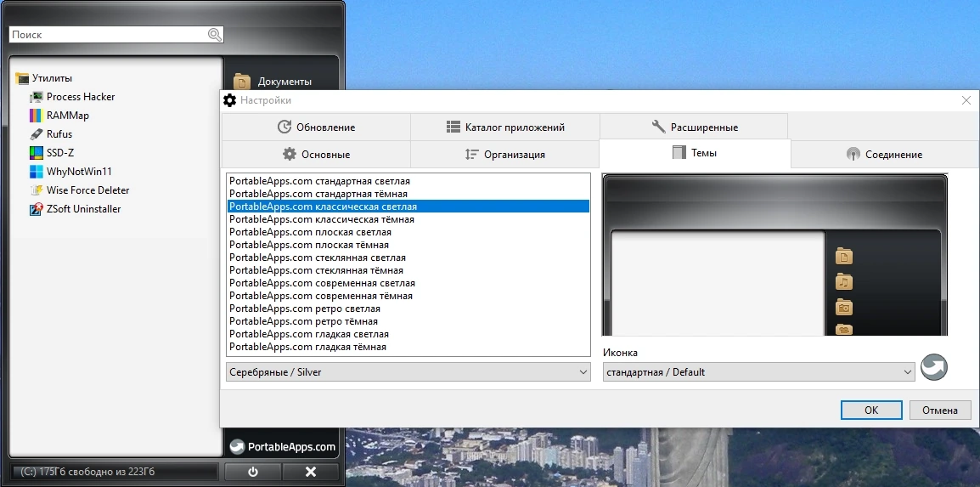Select theme стеклянная тёмная

coord(408,270)
